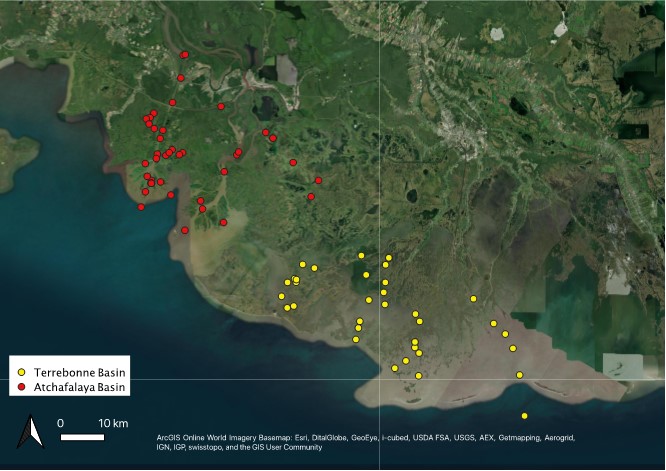Image resolution: width=666 pixels, height=471 pixels.
Task: Select the westernmost red sample point
Action: (x=141, y=207)
